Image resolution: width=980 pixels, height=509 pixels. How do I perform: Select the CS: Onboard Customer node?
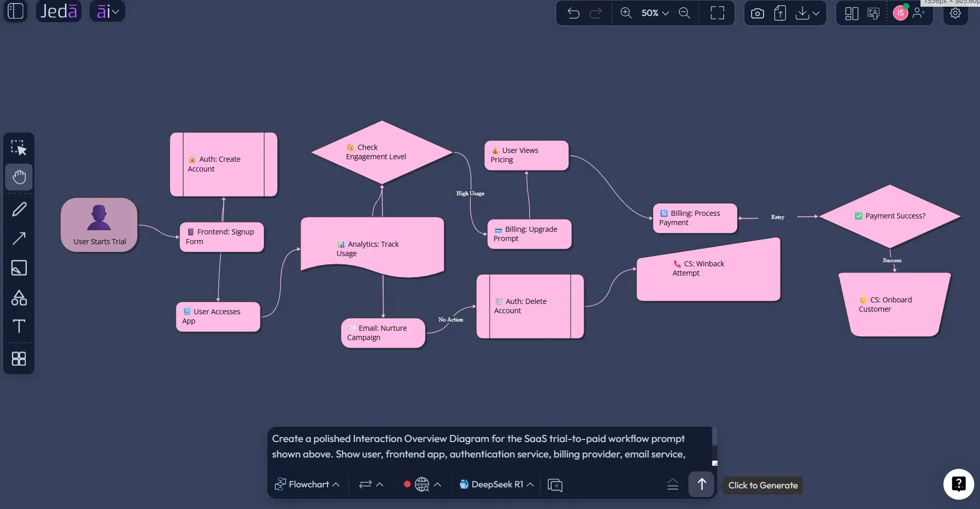[x=894, y=304]
